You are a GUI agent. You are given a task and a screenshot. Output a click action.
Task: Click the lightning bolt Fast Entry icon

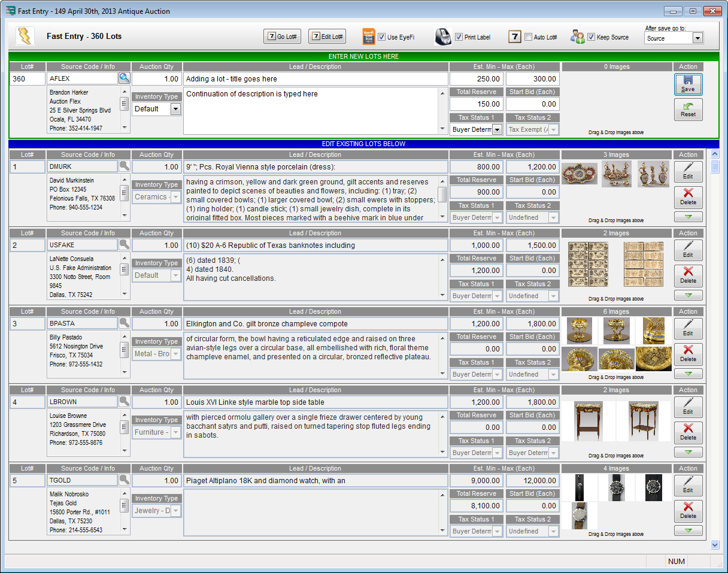click(25, 37)
